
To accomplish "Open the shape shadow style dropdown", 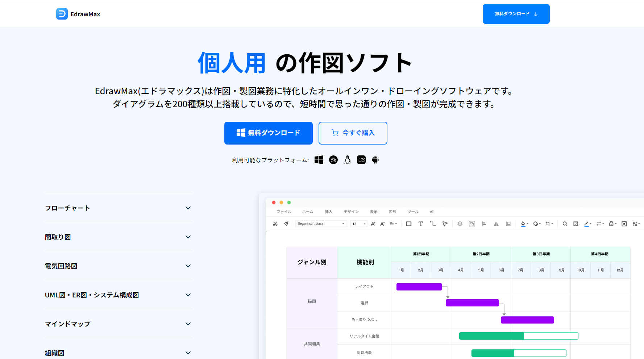I will point(537,224).
